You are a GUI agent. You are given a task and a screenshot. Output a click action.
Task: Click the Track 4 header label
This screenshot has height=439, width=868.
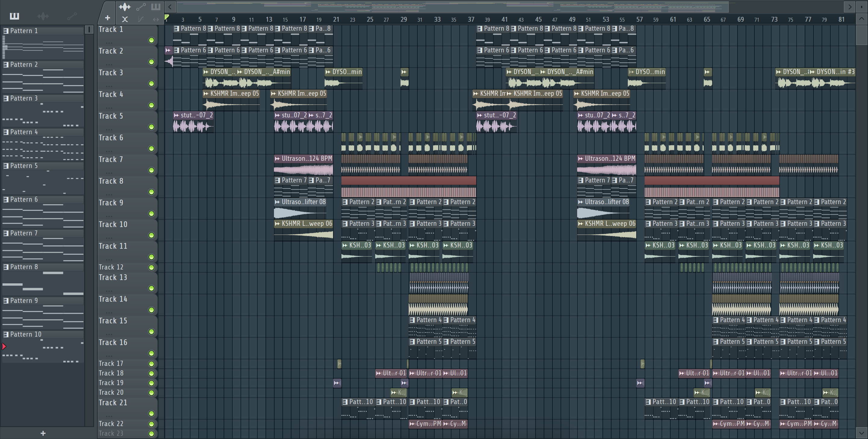tap(111, 94)
